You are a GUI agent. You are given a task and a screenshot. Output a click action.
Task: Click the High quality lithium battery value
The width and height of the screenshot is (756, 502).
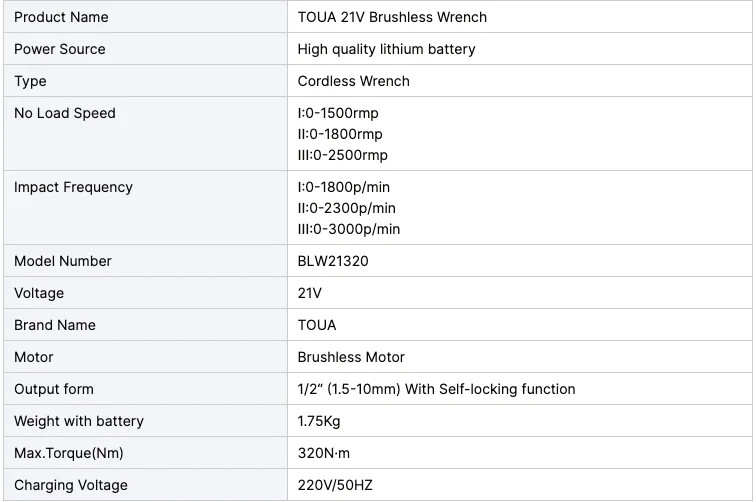tap(386, 49)
